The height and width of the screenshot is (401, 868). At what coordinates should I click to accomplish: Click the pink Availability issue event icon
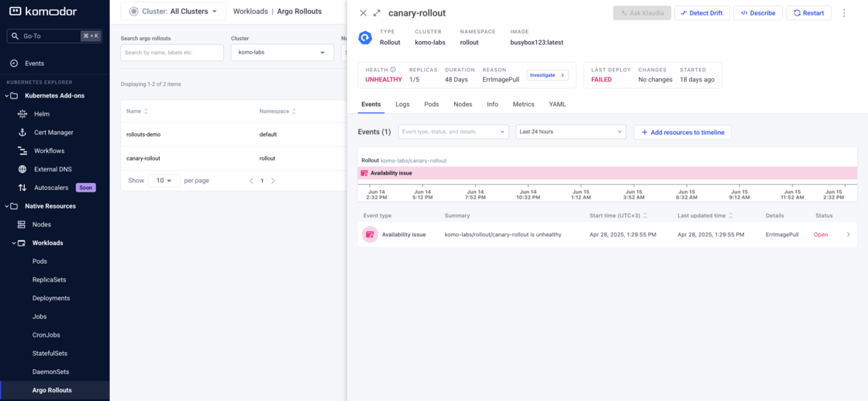(x=370, y=234)
